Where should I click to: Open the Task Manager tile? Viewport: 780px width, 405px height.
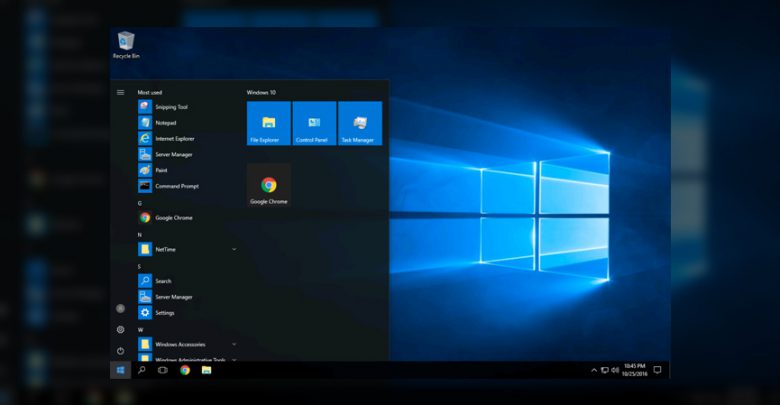tap(360, 124)
